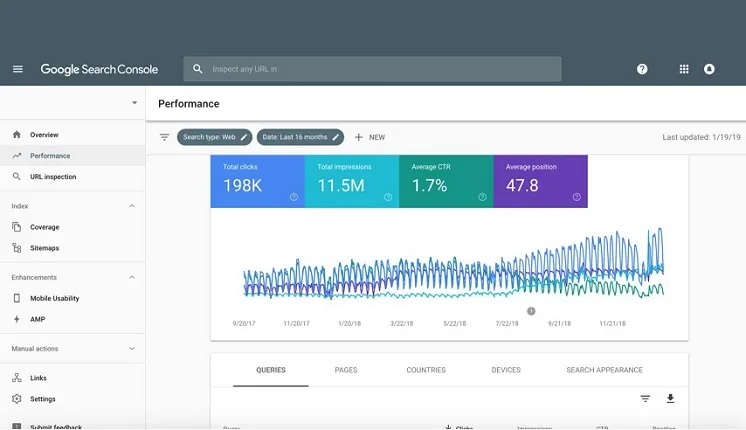The image size is (746, 430).
Task: Switch to the Pages tab
Action: tap(346, 370)
